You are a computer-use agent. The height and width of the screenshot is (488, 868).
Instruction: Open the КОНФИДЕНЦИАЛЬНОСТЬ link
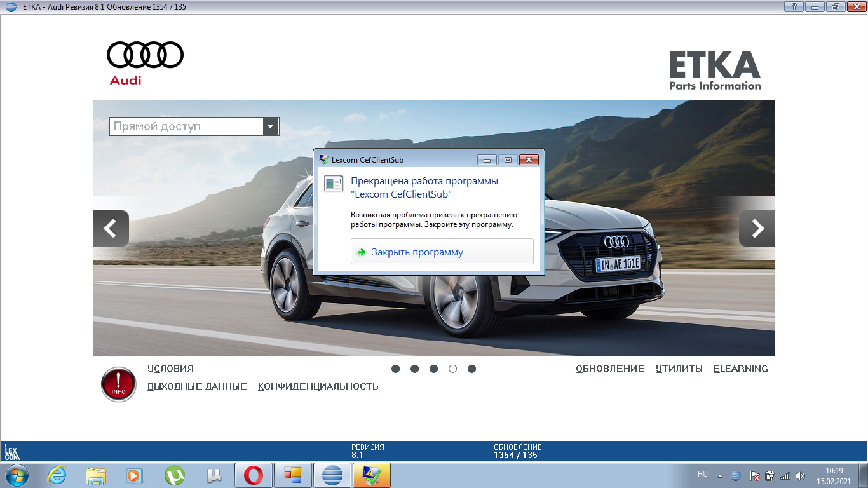(x=318, y=386)
